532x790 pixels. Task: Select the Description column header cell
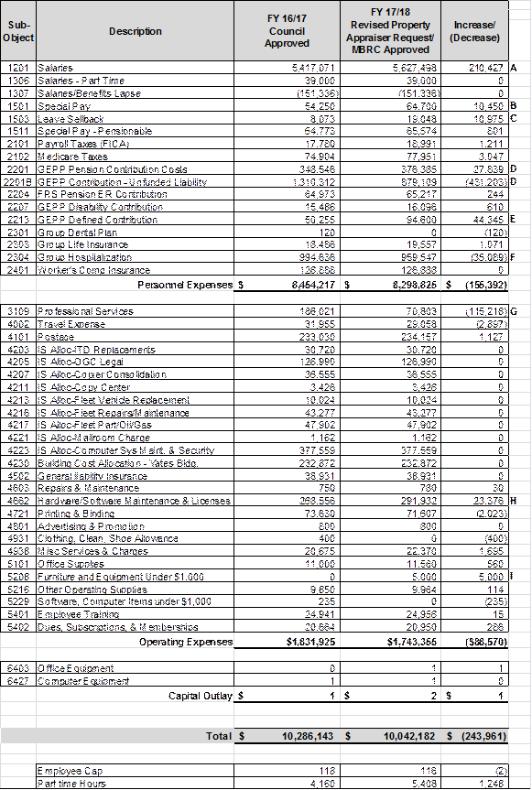135,31
